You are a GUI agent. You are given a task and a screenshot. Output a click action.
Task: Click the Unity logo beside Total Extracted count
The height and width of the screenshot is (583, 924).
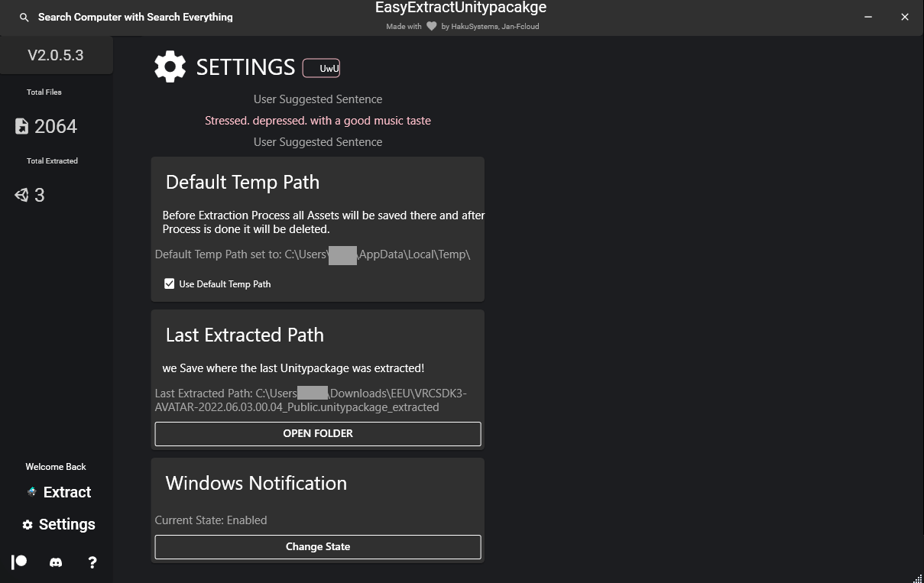coord(21,195)
